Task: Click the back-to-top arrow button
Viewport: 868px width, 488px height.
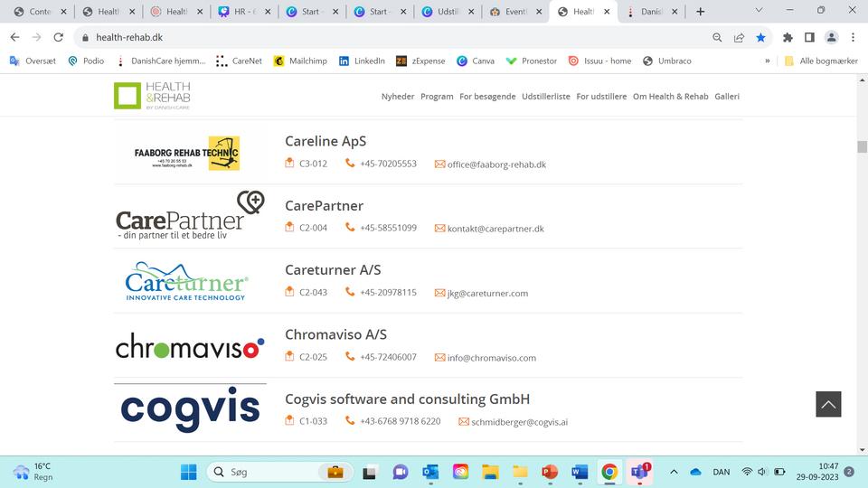Action: [828, 405]
